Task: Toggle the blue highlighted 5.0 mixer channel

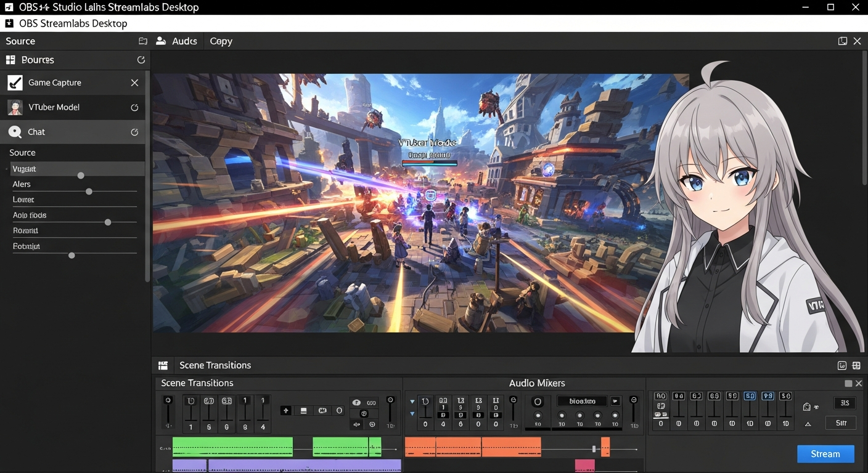Action: click(750, 396)
